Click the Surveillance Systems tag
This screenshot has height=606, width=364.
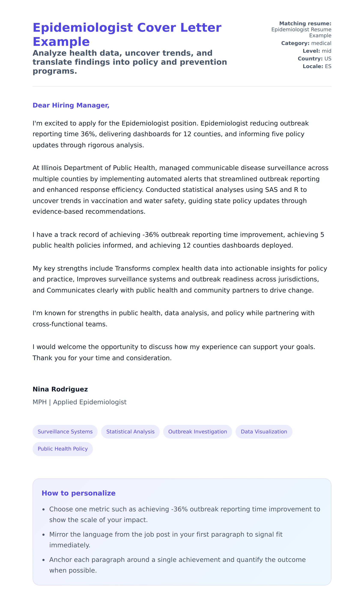[65, 432]
